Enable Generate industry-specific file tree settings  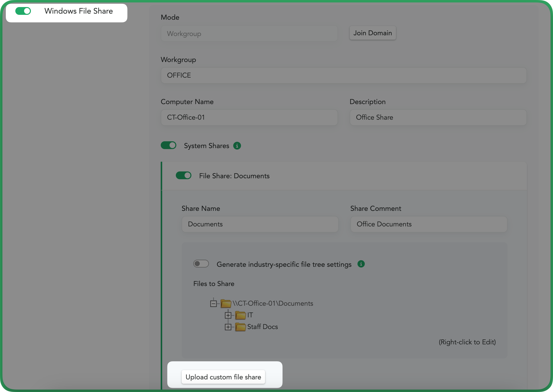(x=201, y=264)
